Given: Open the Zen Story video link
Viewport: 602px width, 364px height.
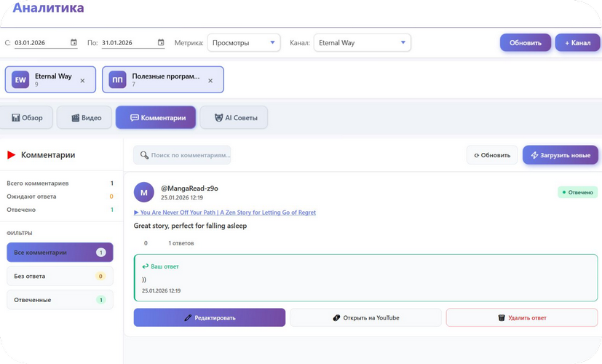Looking at the screenshot, I should click(x=225, y=213).
